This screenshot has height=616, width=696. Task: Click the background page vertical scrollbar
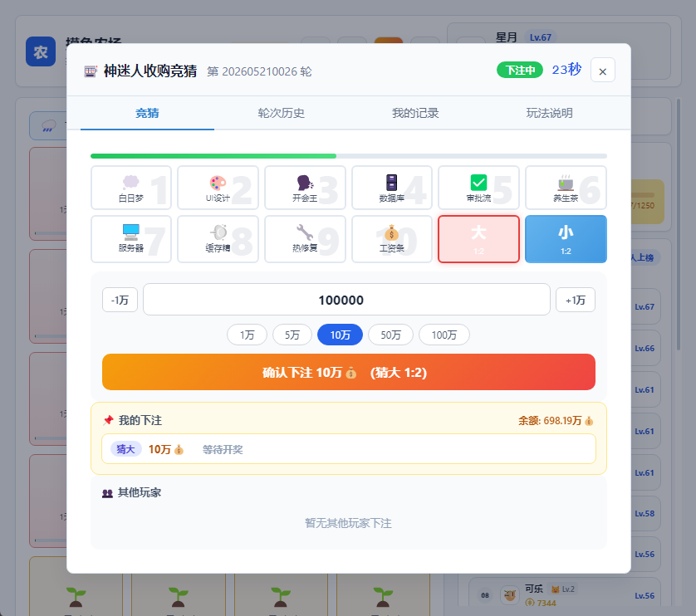point(679,224)
